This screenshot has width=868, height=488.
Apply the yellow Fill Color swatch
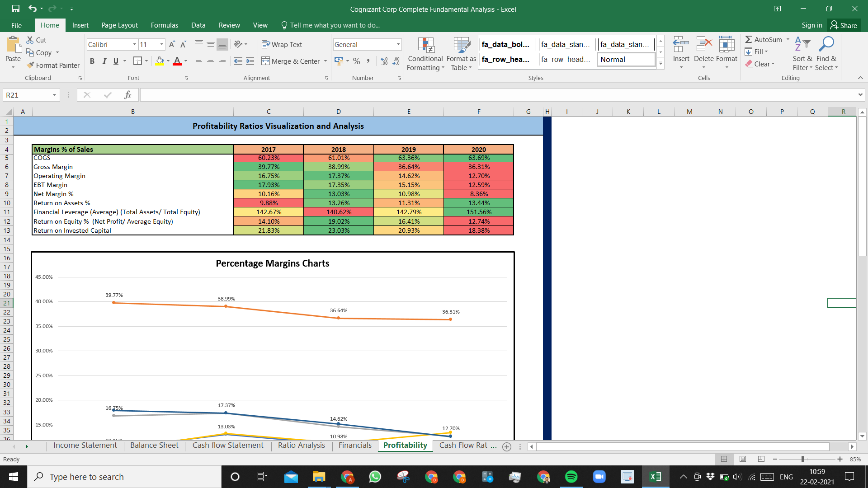click(x=160, y=61)
